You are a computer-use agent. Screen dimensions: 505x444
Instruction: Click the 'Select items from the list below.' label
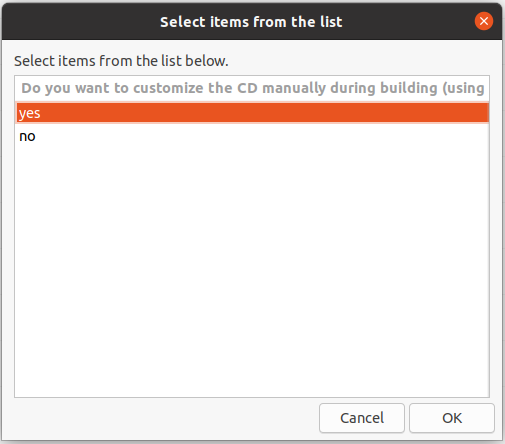[121, 61]
